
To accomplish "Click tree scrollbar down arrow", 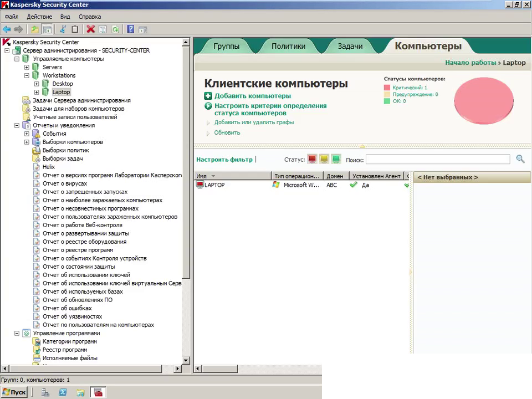I will point(186,360).
